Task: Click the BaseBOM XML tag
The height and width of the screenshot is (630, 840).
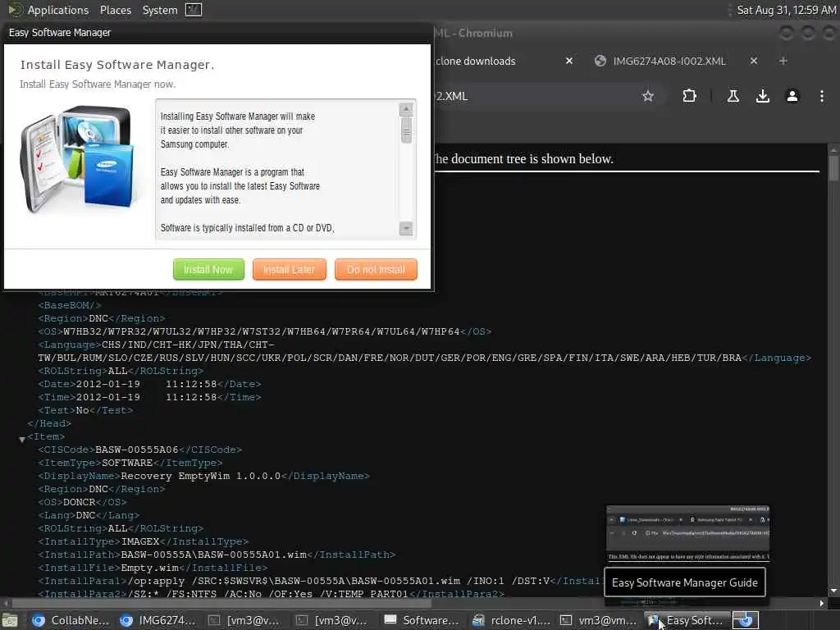Action: tap(69, 305)
